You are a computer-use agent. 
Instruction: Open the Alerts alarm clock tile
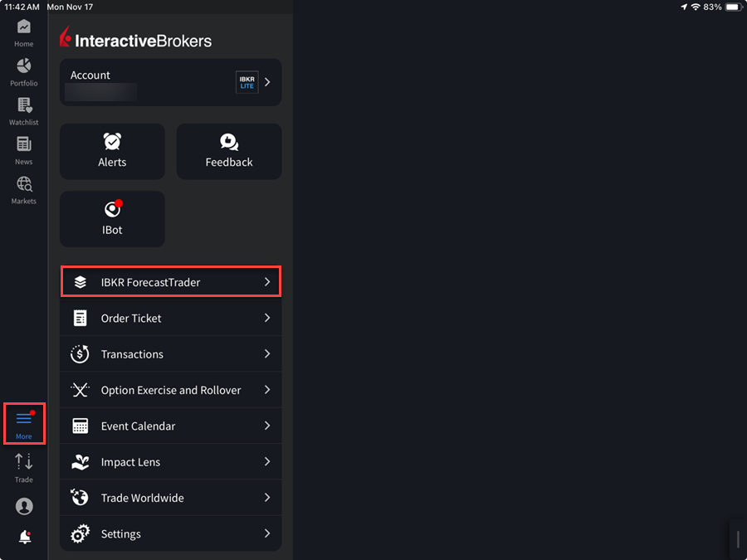pos(112,152)
